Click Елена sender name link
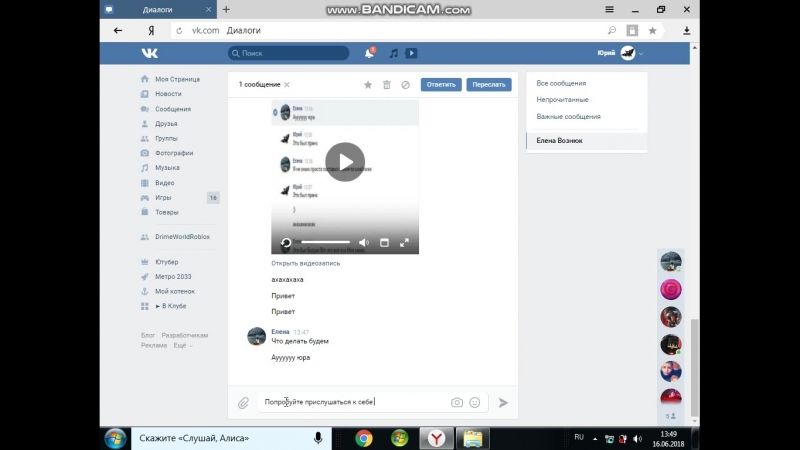Viewport: 800px width, 450px height. pyautogui.click(x=280, y=332)
